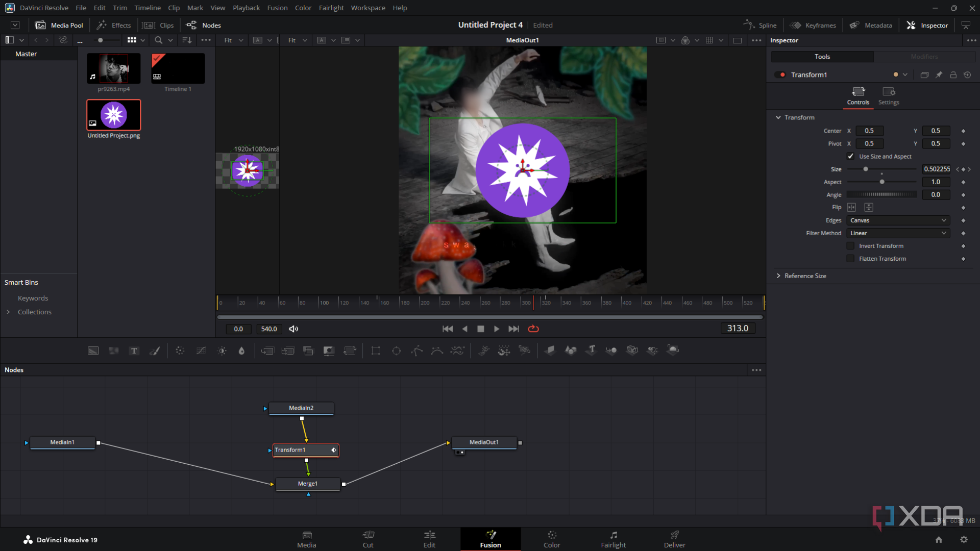The height and width of the screenshot is (551, 980).
Task: Add a Brightness Contrast tool
Action: [222, 350]
